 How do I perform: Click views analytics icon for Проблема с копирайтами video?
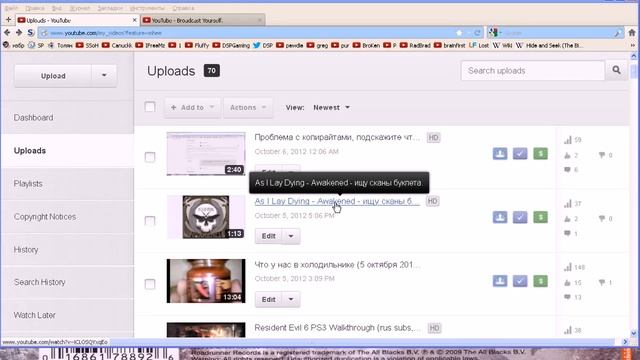tap(568, 140)
